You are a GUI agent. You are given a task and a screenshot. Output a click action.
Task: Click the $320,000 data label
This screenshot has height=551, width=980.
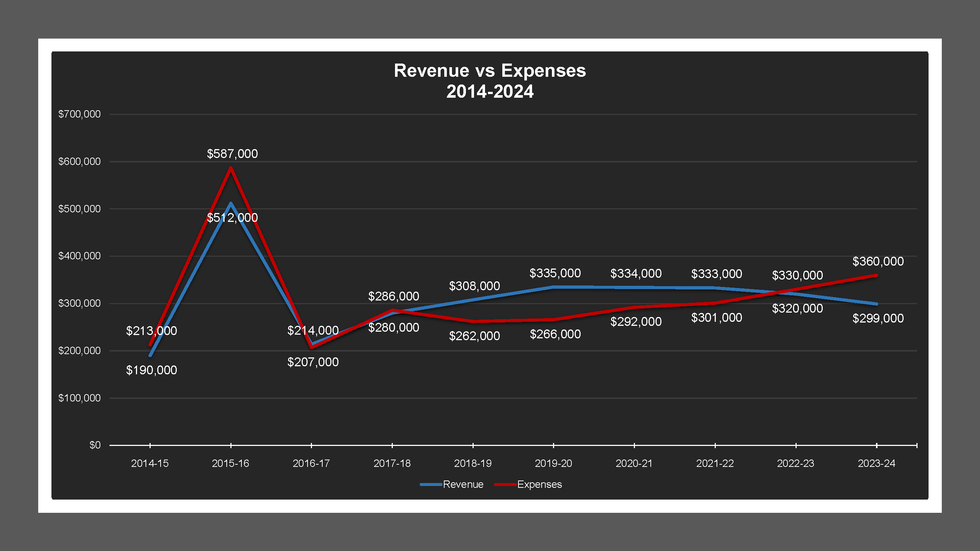coord(797,309)
